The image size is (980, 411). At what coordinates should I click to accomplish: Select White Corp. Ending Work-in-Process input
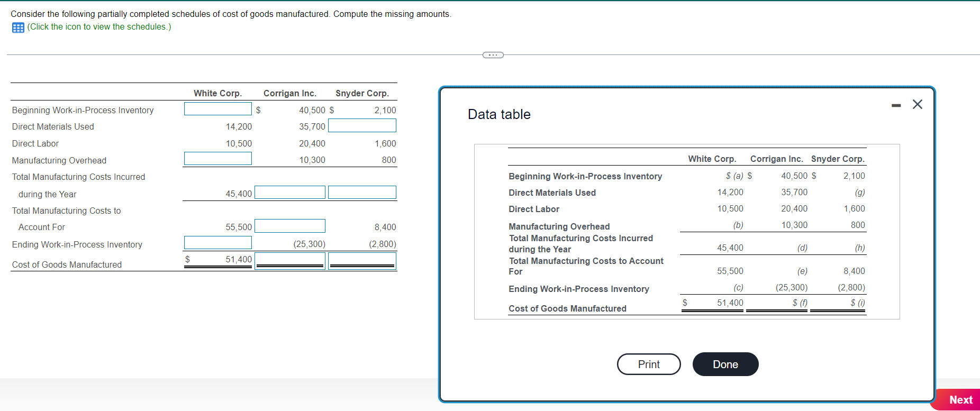[x=218, y=243]
